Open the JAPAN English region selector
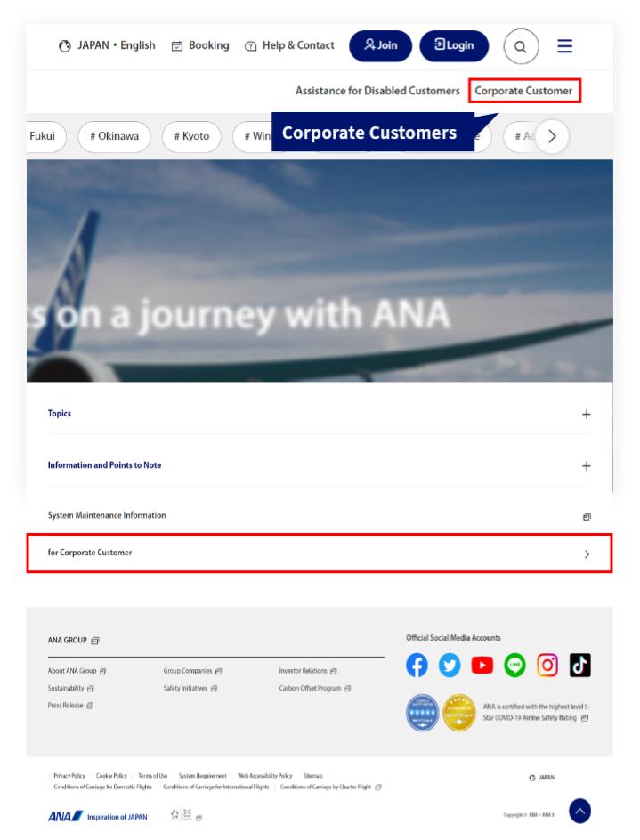The height and width of the screenshot is (840, 640). 107,45
